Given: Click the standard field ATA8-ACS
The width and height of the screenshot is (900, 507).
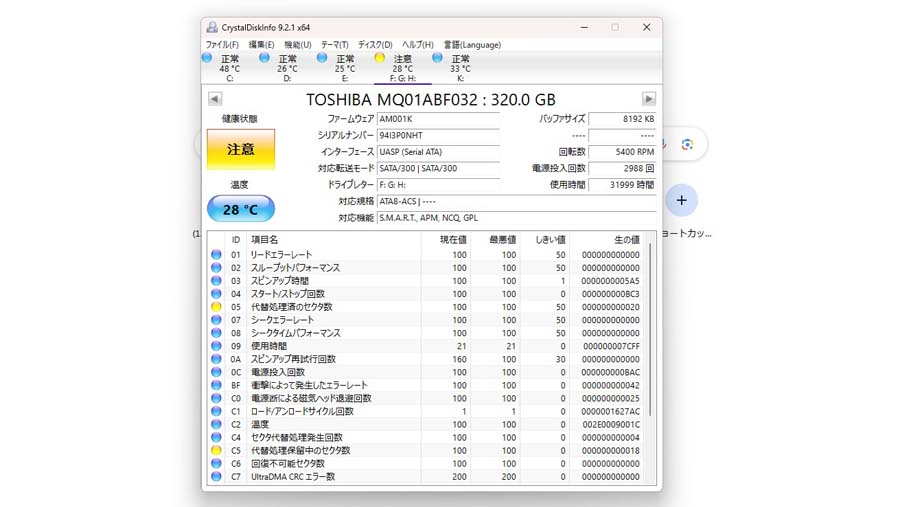Looking at the screenshot, I should [x=517, y=202].
